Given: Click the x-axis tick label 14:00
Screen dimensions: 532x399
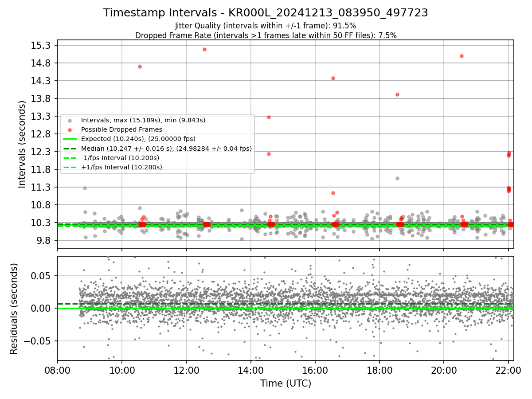Looking at the screenshot, I should coord(251,370).
